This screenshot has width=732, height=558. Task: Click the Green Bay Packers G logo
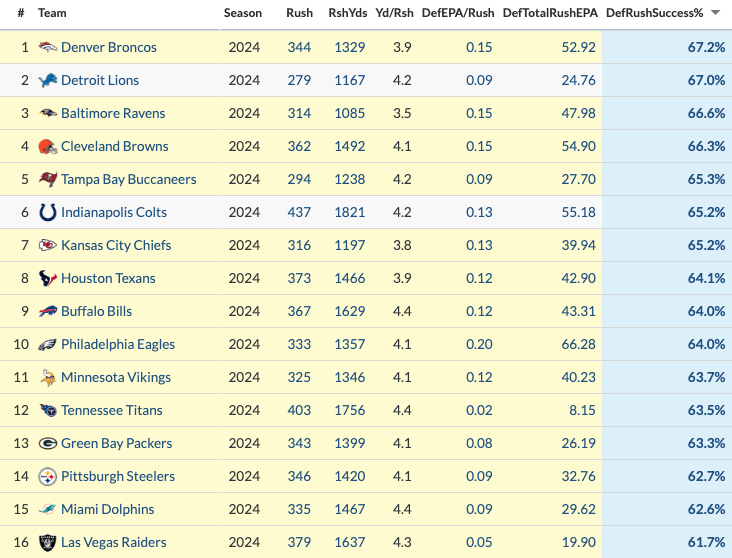(x=48, y=444)
